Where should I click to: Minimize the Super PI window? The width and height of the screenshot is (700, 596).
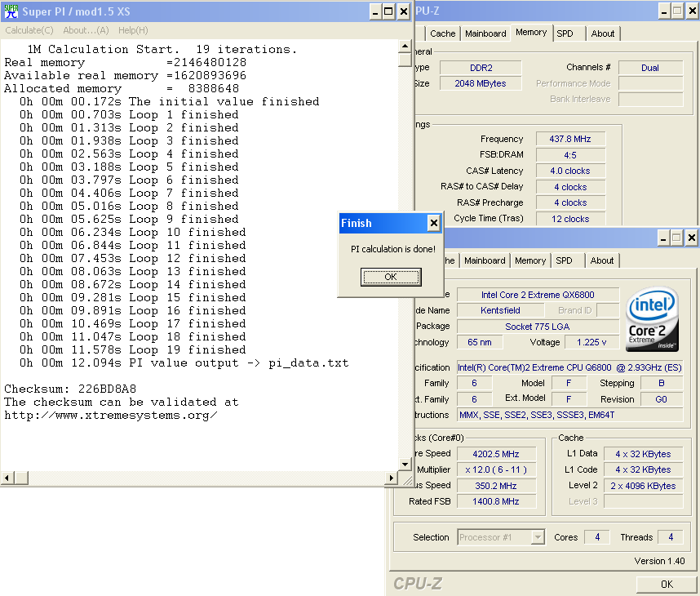point(375,11)
